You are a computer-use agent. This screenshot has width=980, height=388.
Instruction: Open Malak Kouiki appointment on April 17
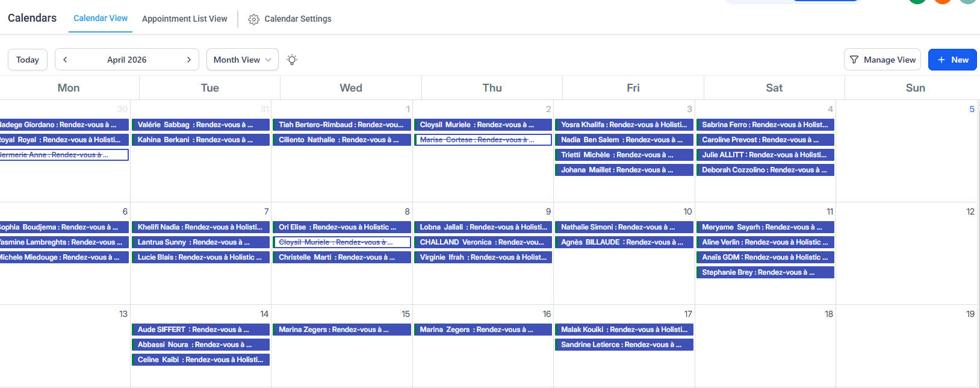click(x=624, y=329)
